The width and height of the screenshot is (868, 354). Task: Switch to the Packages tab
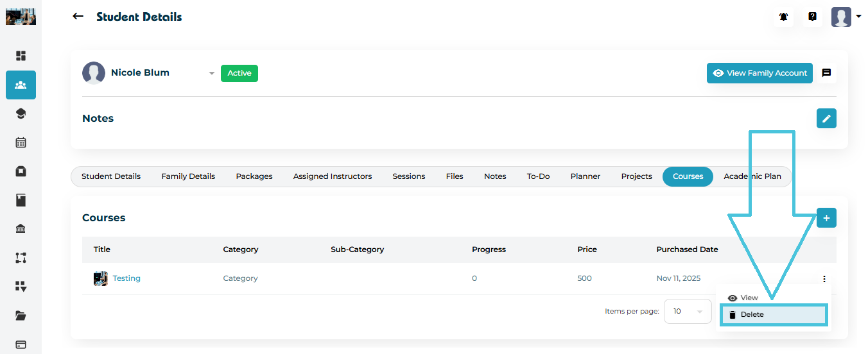[254, 176]
